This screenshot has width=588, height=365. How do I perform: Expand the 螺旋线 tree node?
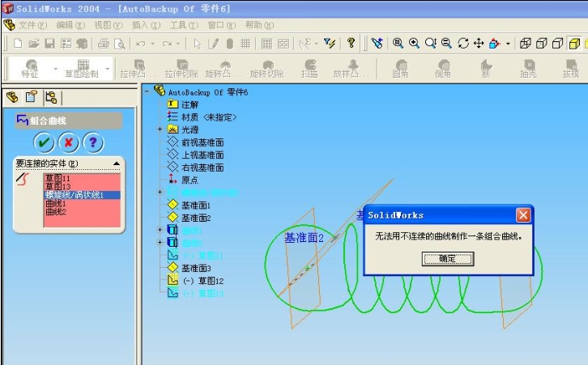click(x=160, y=193)
